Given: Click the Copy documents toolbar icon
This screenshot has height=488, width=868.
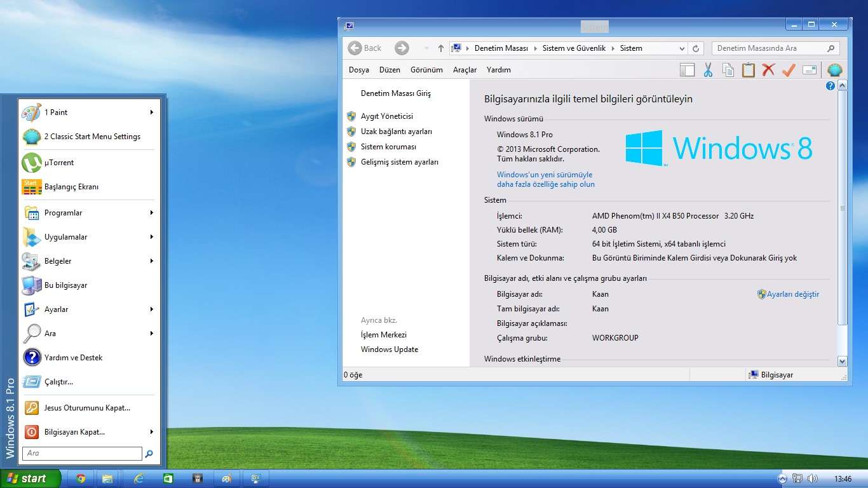Looking at the screenshot, I should pyautogui.click(x=728, y=69).
